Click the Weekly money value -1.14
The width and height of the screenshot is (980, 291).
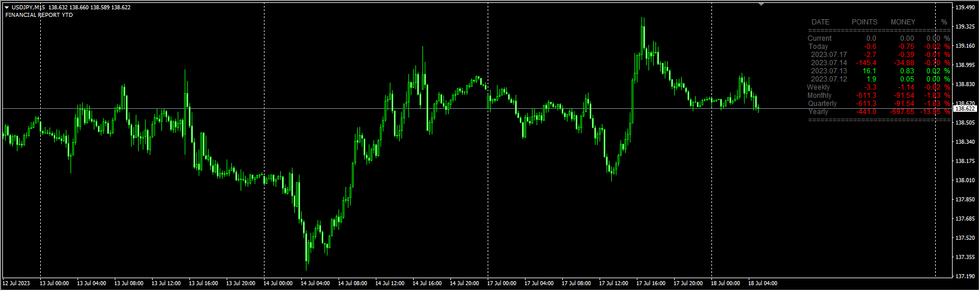905,87
